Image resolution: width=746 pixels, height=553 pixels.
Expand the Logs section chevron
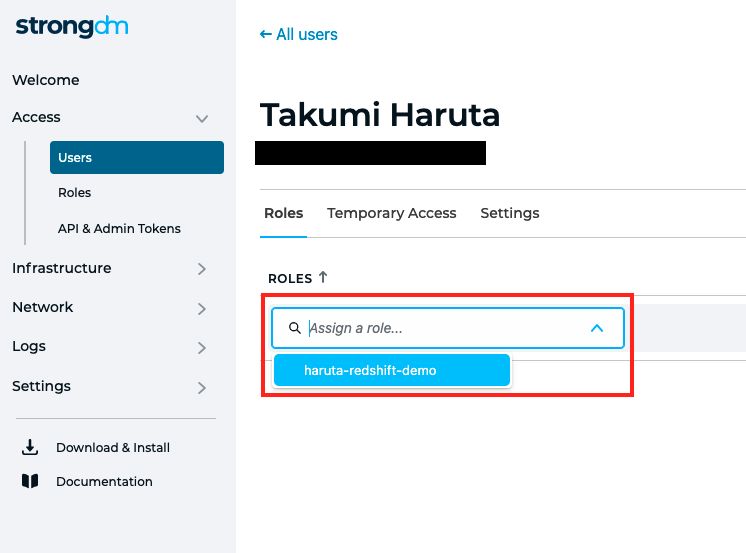coord(202,348)
